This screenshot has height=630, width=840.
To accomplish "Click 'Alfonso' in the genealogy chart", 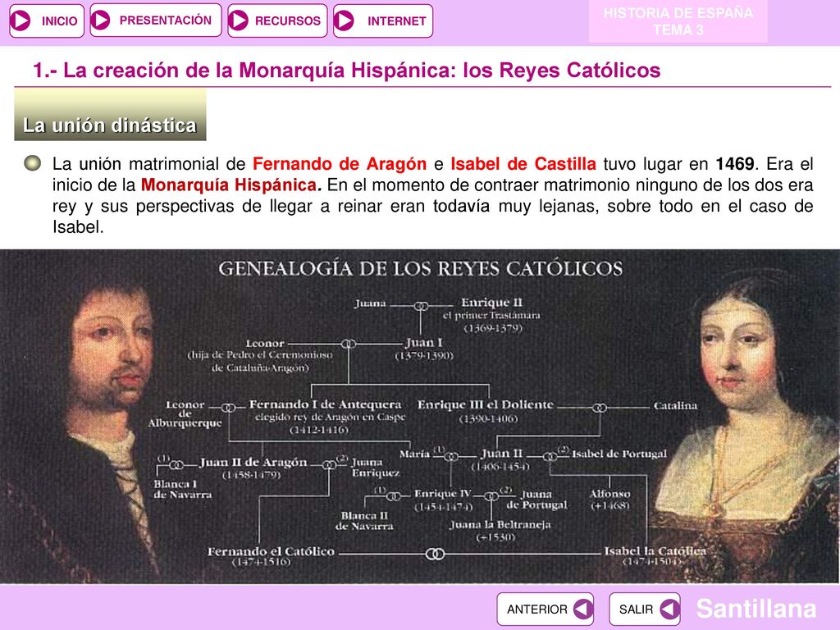I will click(x=609, y=493).
